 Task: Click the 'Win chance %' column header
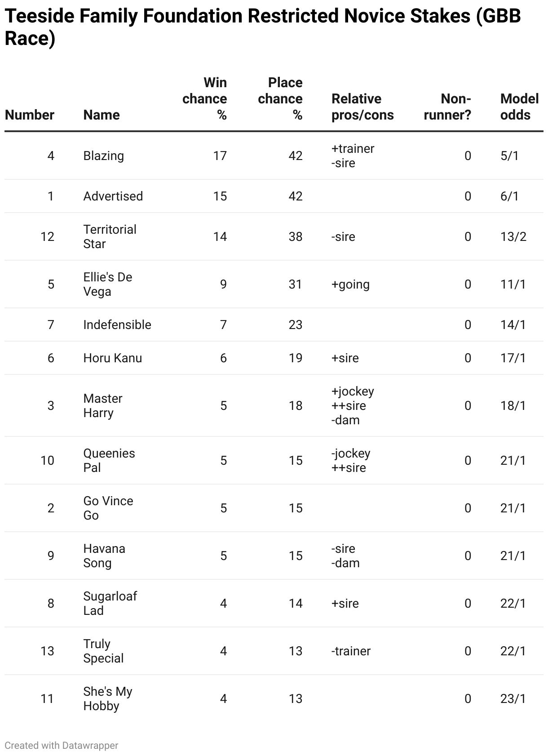click(205, 98)
